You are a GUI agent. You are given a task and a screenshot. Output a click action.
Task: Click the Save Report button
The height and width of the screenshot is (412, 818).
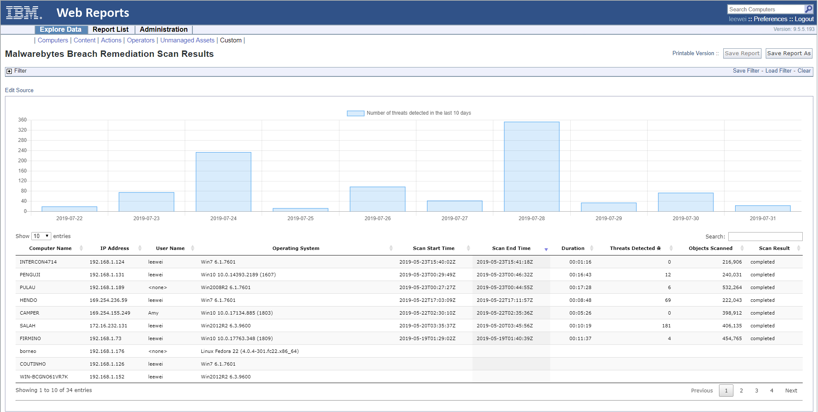click(x=742, y=53)
